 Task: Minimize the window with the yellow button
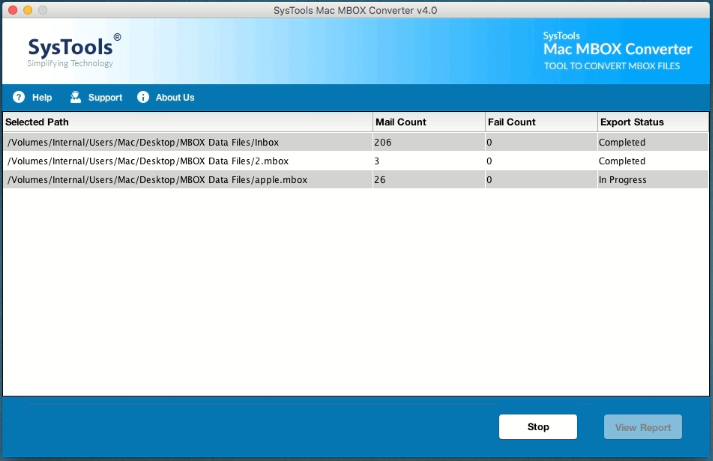[x=28, y=10]
